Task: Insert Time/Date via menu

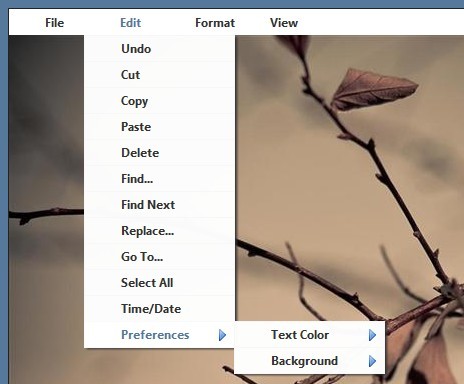Action: [159, 309]
